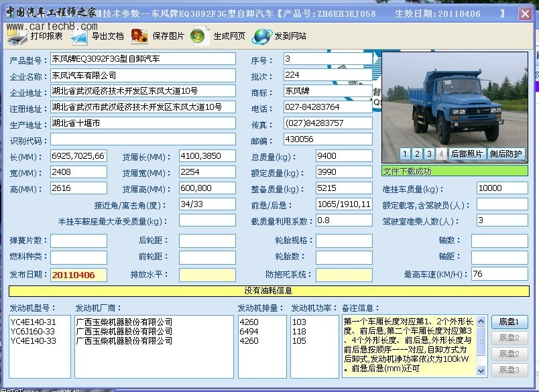Click the 批次 field showing 224
This screenshot has width=539, height=392.
(x=328, y=75)
